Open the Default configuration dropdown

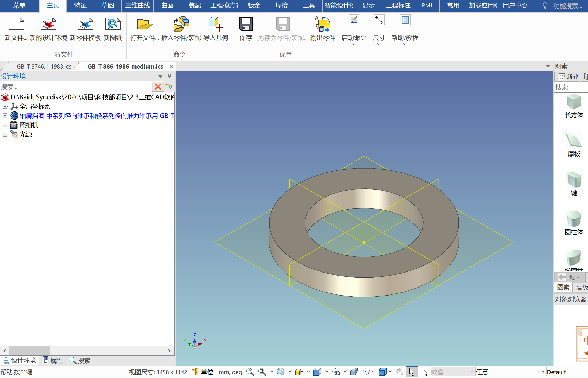(567, 372)
